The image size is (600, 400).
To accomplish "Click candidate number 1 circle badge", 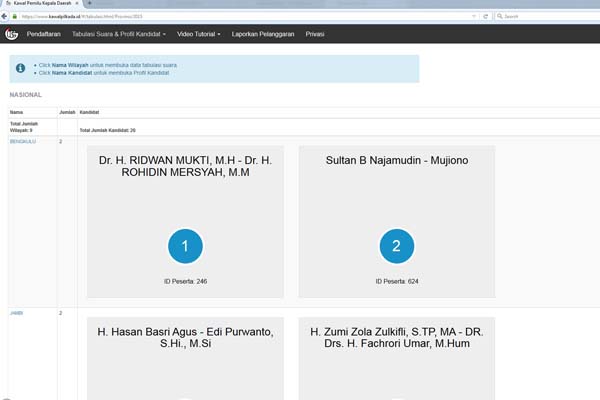I will [x=185, y=245].
